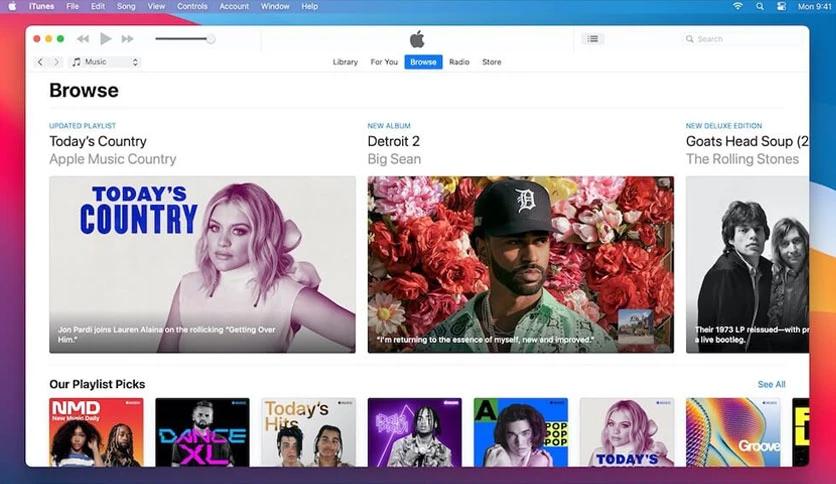Click the Wi-Fi status icon
Viewport: 836px width, 484px height.
coord(738,6)
